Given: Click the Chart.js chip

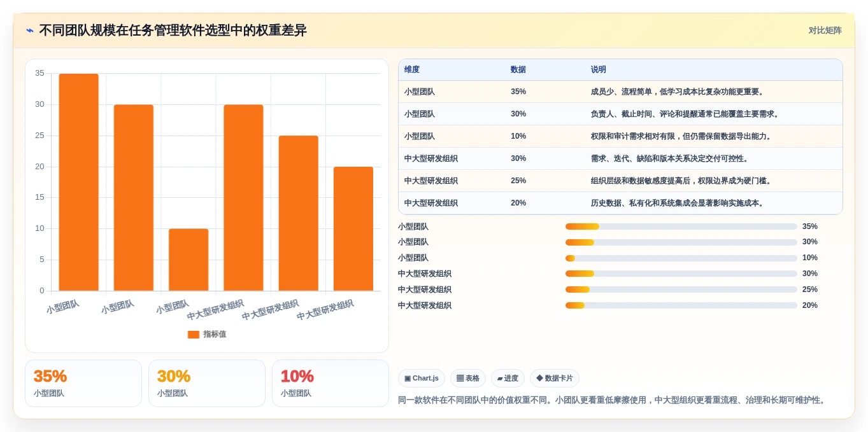Looking at the screenshot, I should click(422, 378).
